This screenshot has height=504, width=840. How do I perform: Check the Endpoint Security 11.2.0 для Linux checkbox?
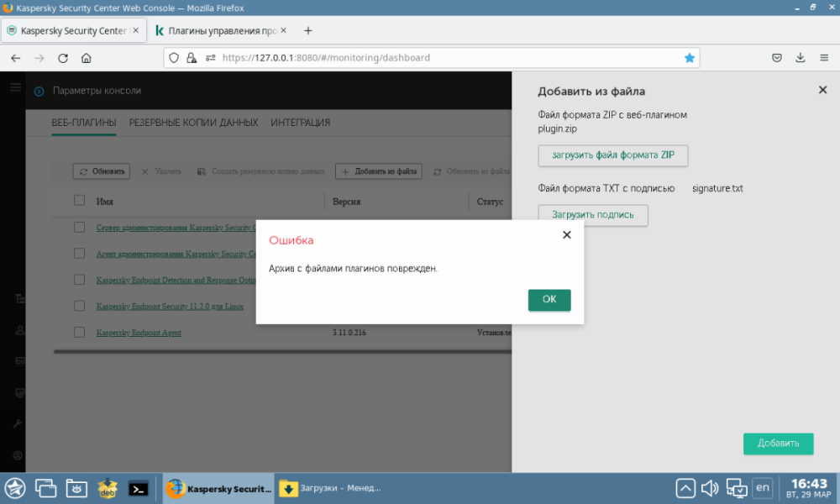(79, 306)
